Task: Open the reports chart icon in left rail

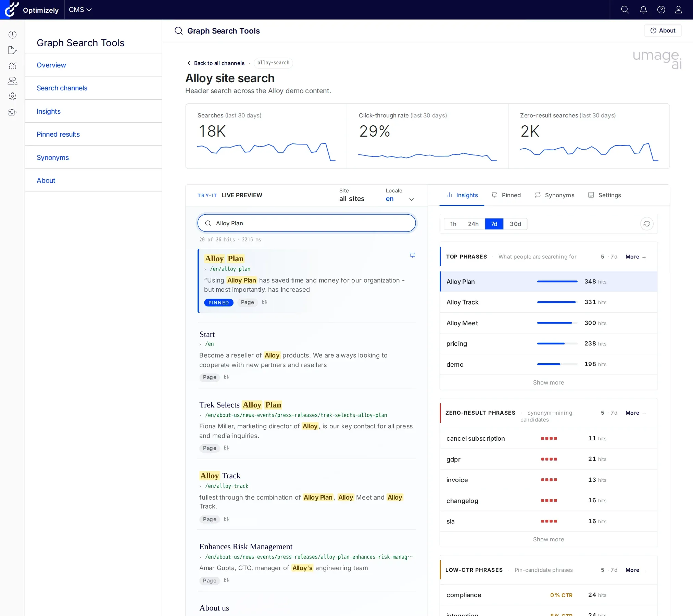Action: [12, 65]
